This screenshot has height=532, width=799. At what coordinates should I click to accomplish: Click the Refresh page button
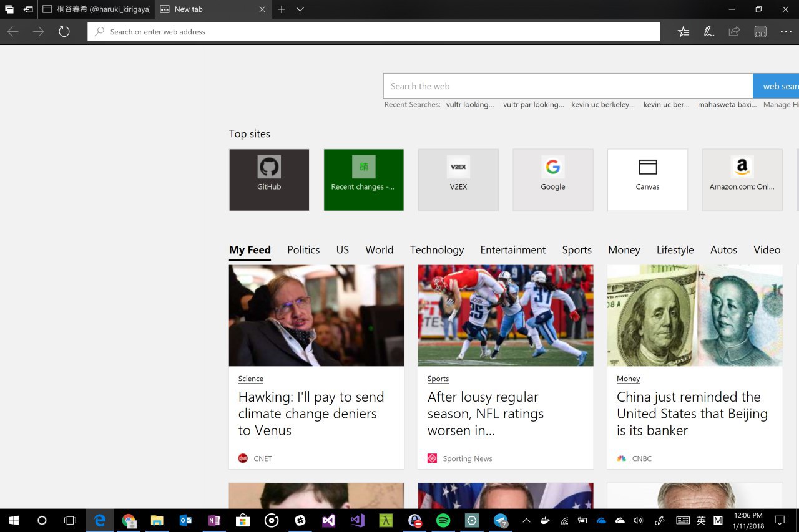64,32
